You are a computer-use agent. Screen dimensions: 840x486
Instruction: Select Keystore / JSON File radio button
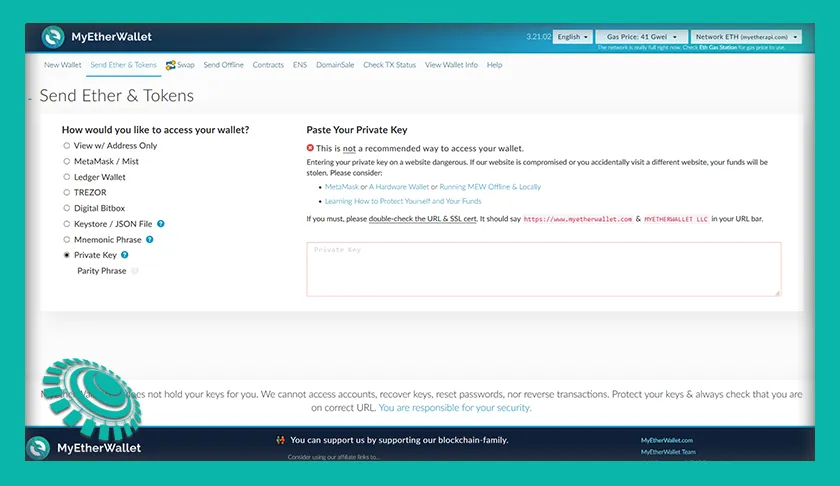click(66, 224)
